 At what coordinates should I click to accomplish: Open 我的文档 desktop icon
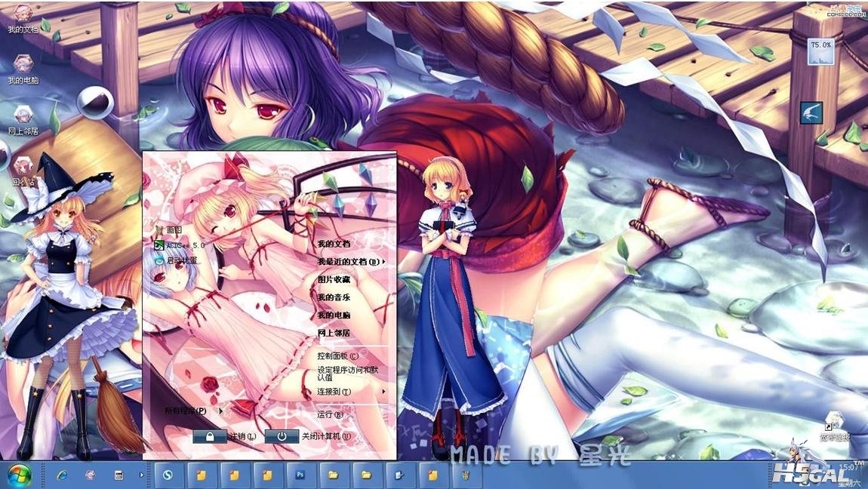[23, 17]
